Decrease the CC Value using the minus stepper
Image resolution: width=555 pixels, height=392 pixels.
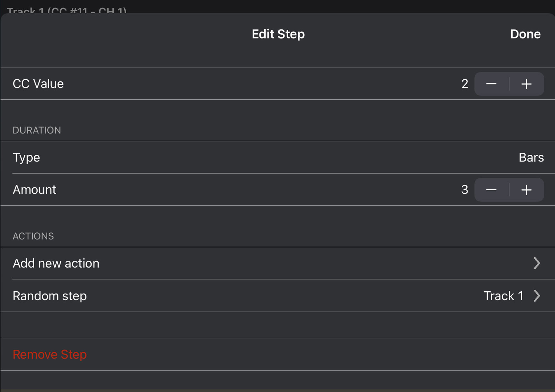click(x=491, y=84)
